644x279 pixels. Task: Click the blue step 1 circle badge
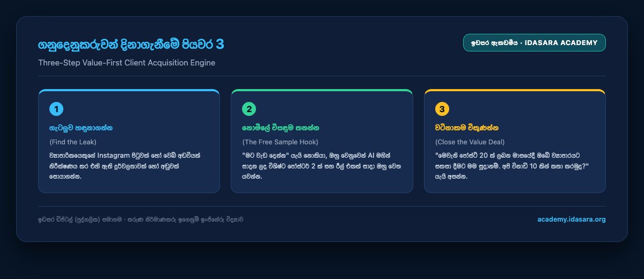pyautogui.click(x=56, y=109)
